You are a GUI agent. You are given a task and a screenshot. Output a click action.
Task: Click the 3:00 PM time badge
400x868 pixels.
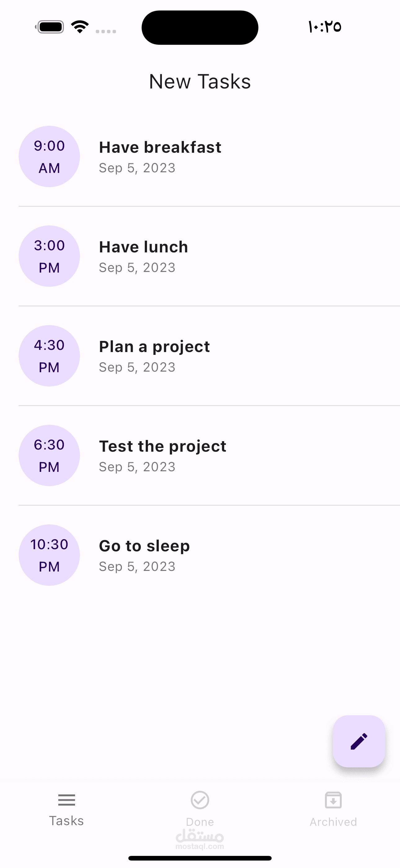pos(49,256)
